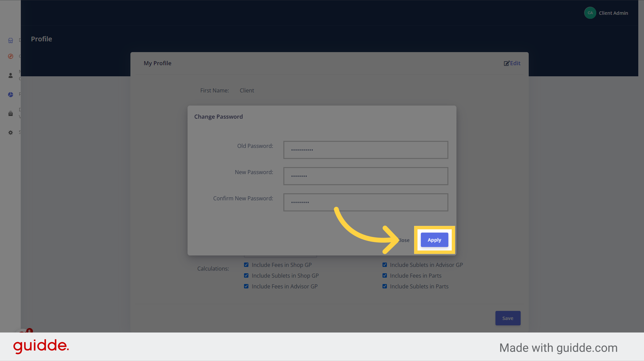
Task: Focus the Confirm New Password field
Action: 366,202
